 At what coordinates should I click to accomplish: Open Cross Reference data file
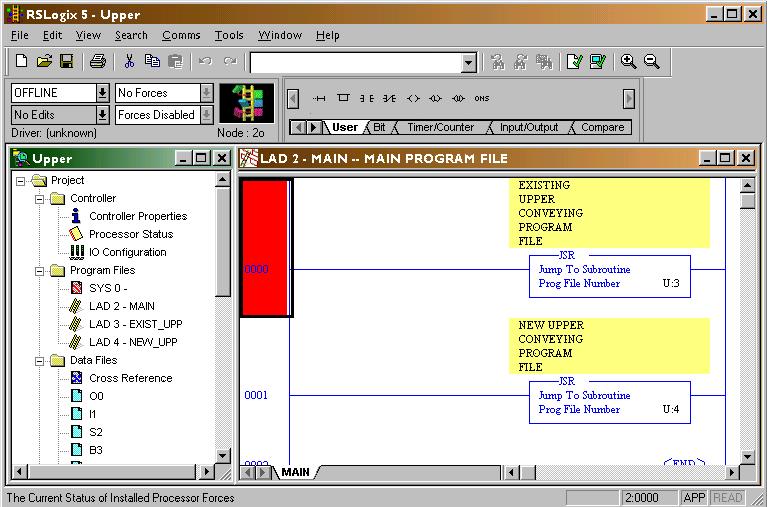click(131, 378)
